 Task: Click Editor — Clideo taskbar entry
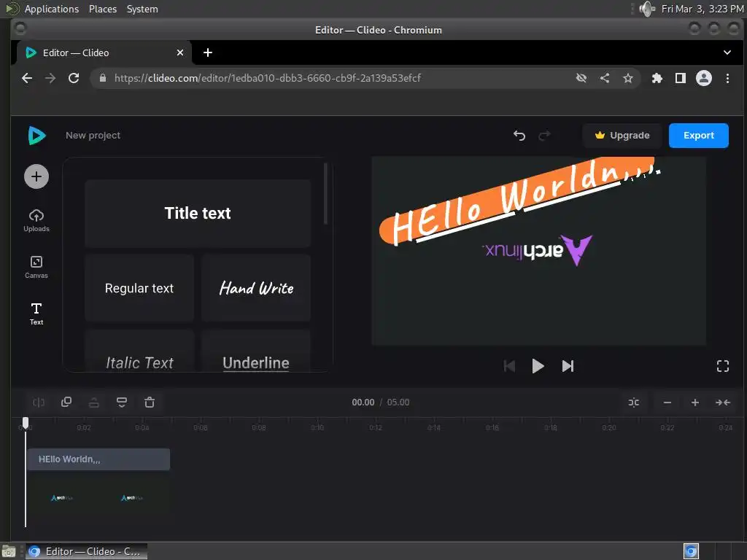[x=87, y=551]
